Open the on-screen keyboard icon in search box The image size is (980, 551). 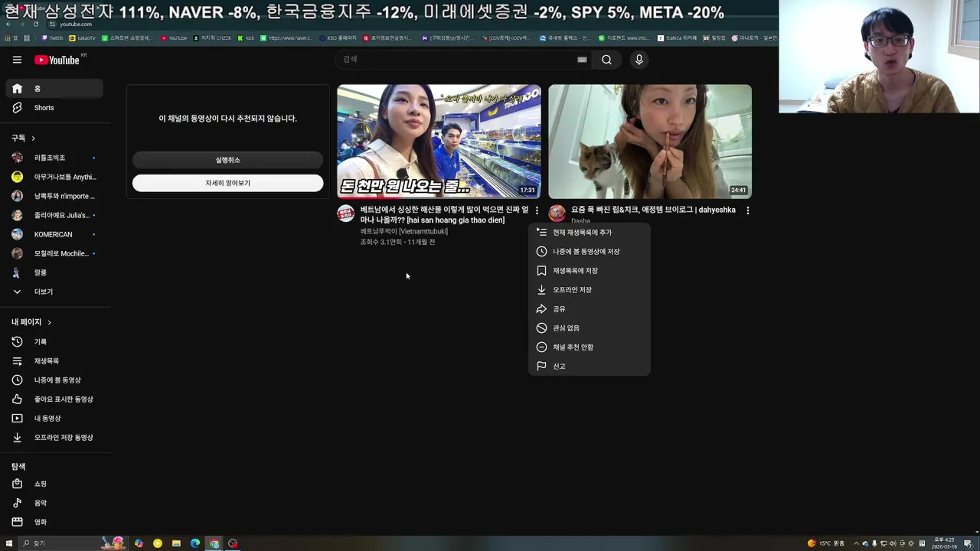[x=582, y=60]
